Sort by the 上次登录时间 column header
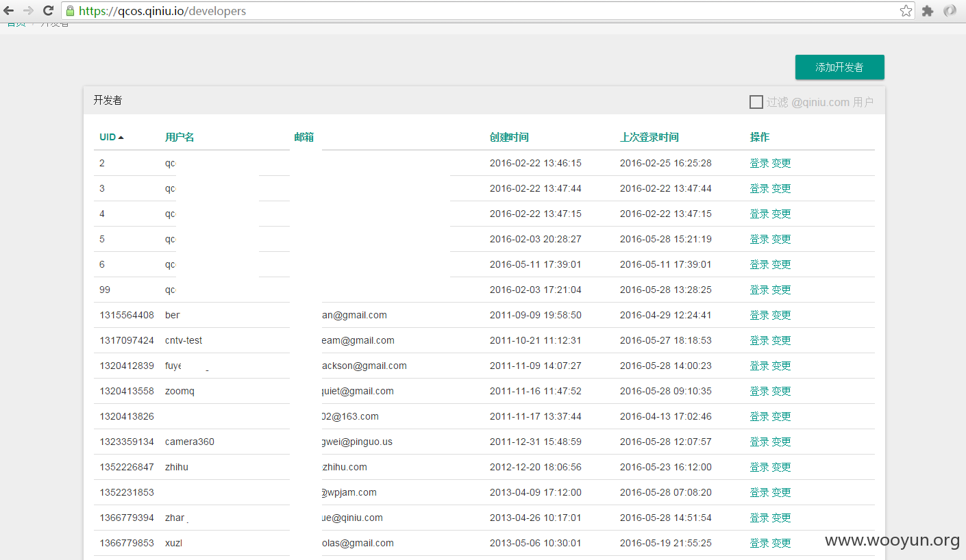The width and height of the screenshot is (966, 560). coord(649,137)
